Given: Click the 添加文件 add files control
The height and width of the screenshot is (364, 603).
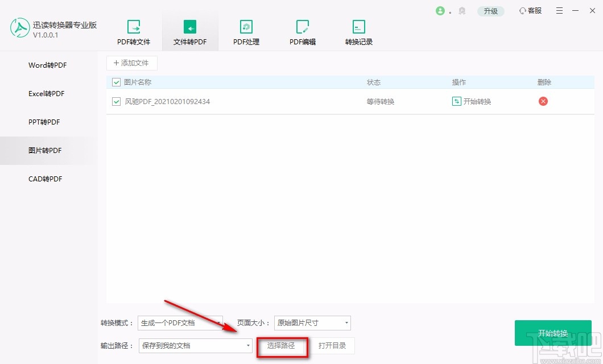Looking at the screenshot, I should (132, 63).
